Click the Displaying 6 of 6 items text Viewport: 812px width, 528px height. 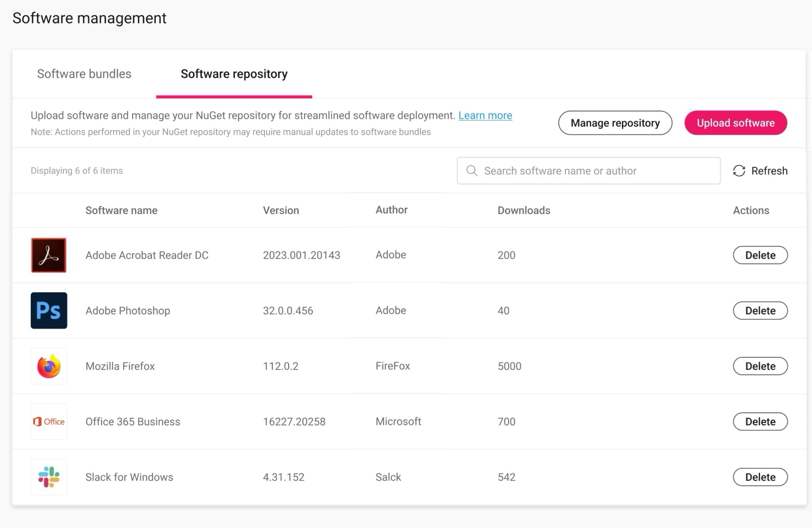point(77,170)
